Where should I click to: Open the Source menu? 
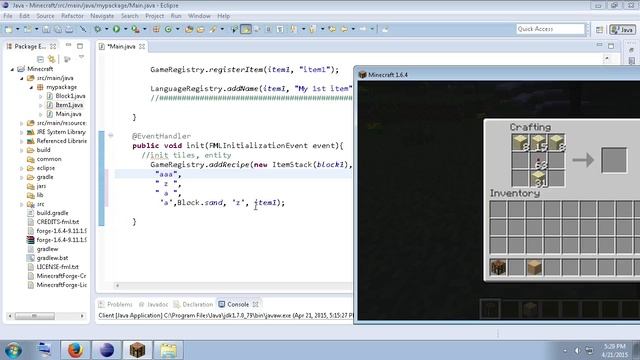(x=45, y=16)
